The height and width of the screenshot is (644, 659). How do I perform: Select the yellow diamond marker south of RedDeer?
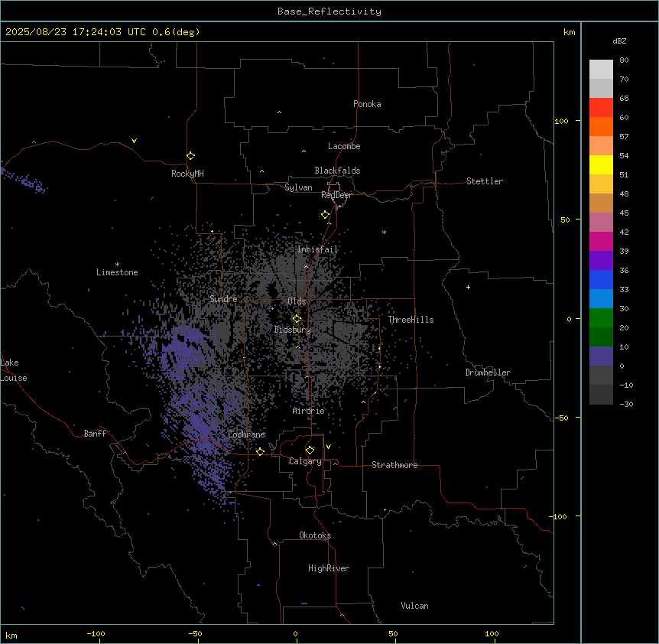pyautogui.click(x=326, y=215)
